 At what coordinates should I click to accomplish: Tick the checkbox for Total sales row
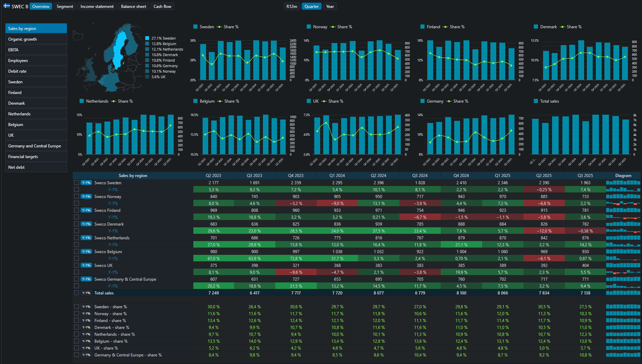click(77, 293)
